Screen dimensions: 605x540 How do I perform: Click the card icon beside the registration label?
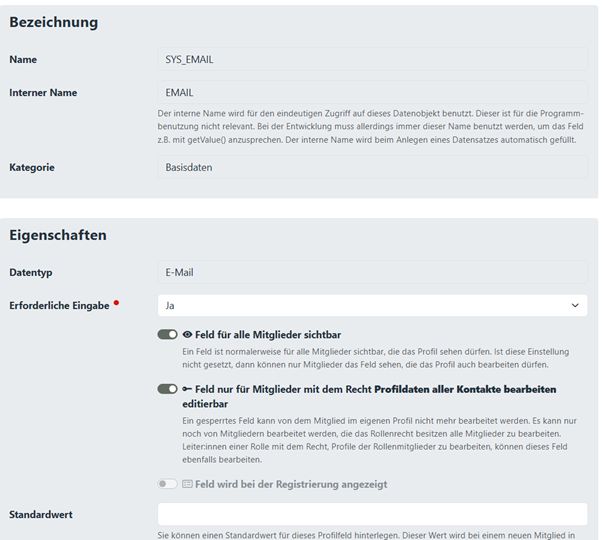(x=188, y=484)
